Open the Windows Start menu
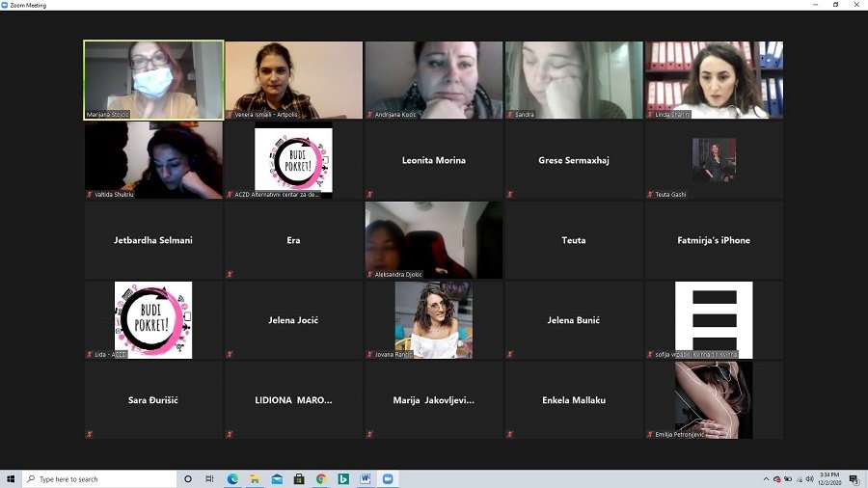Image resolution: width=868 pixels, height=488 pixels. [x=11, y=479]
